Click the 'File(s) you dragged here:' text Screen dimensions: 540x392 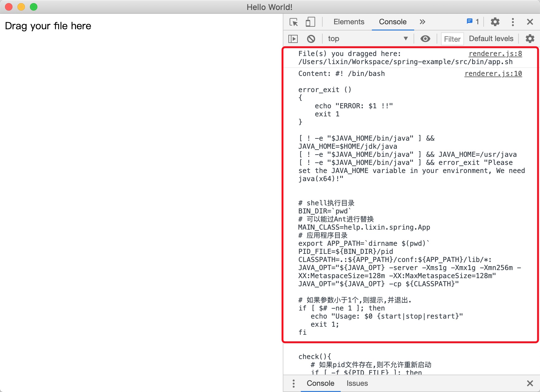pyautogui.click(x=350, y=54)
